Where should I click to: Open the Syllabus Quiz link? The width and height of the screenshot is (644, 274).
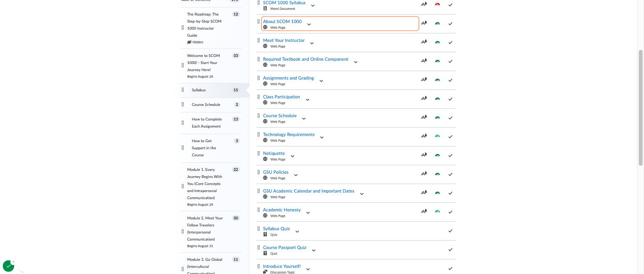click(276, 229)
